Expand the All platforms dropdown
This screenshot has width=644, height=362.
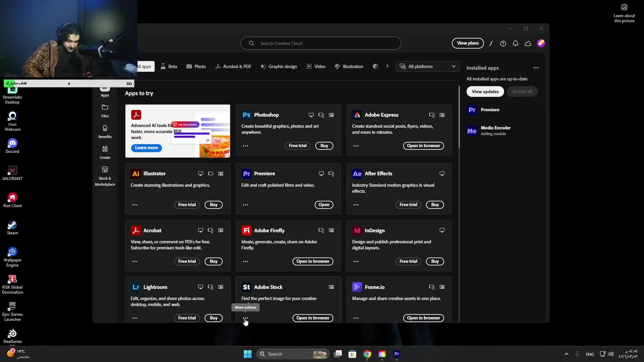[x=428, y=66]
